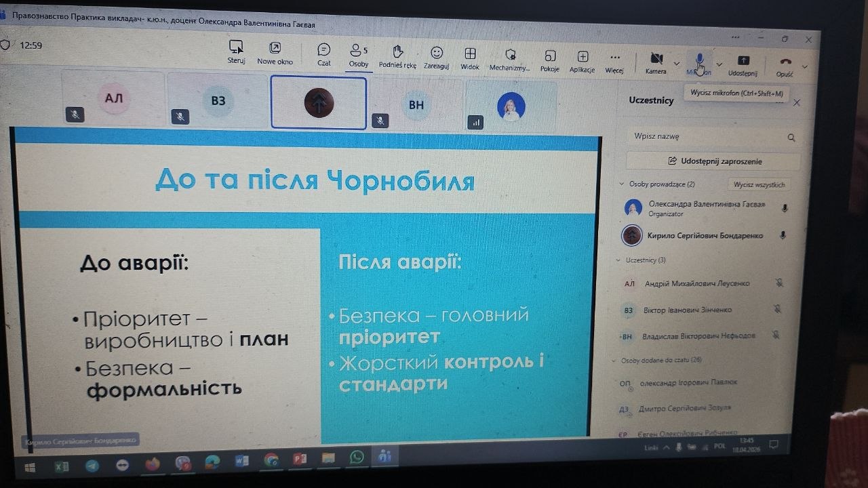Switch to the Osoby tab
Screen dimensions: 868x488
pyautogui.click(x=358, y=52)
